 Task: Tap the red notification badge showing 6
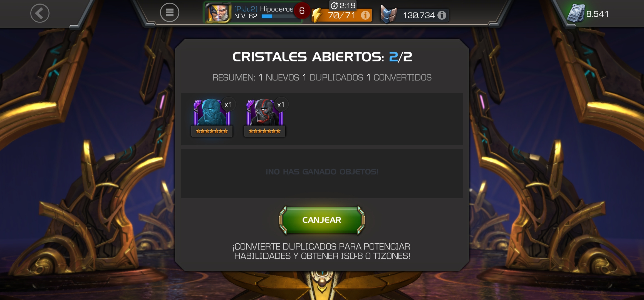[302, 11]
